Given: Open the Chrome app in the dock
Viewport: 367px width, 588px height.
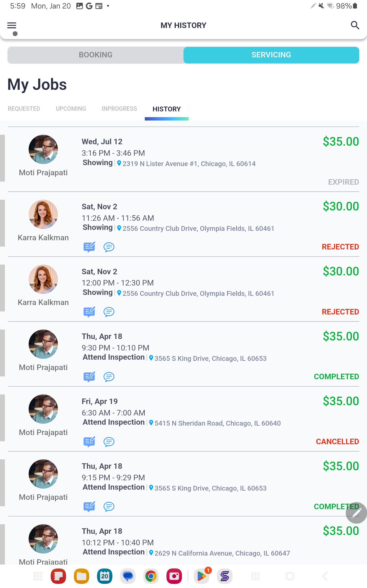Looking at the screenshot, I should pos(151,576).
